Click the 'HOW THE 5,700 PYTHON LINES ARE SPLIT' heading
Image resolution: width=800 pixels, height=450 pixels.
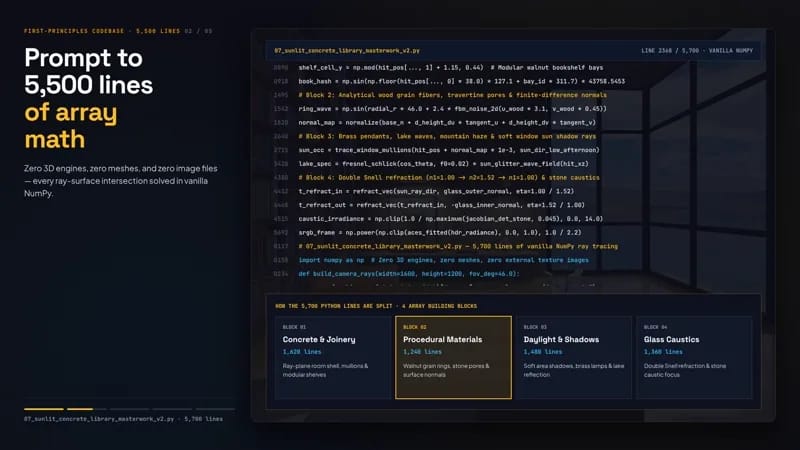[376, 306]
